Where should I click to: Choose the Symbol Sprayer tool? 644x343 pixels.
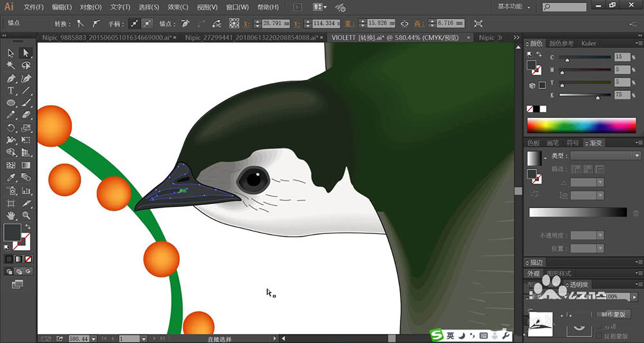pos(11,190)
